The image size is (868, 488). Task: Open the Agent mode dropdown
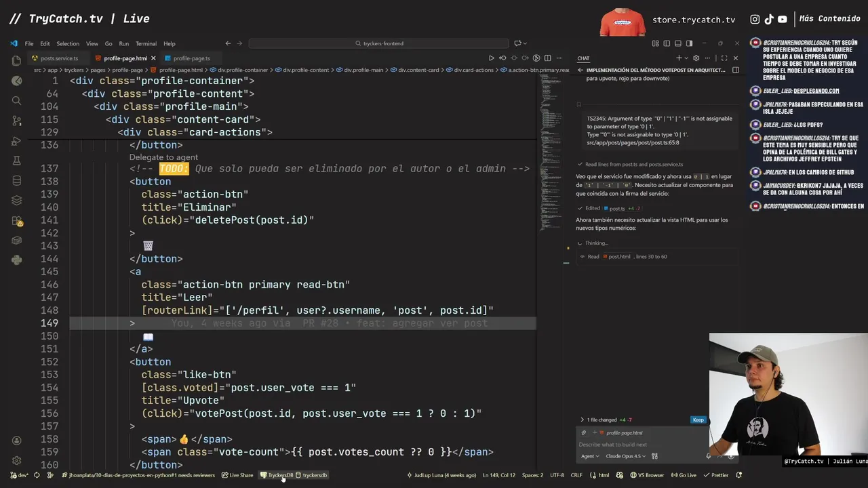pyautogui.click(x=590, y=456)
